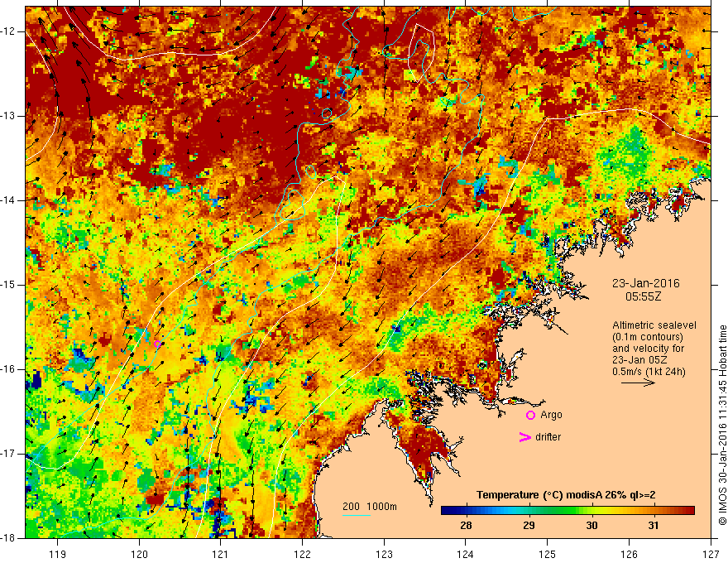Click the 0.5m/s velocity scale arrow
This screenshot has width=728, height=563.
tap(638, 383)
